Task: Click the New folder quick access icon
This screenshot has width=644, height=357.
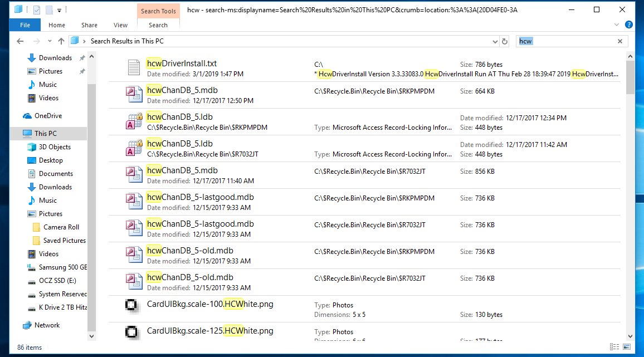Action: [x=49, y=10]
